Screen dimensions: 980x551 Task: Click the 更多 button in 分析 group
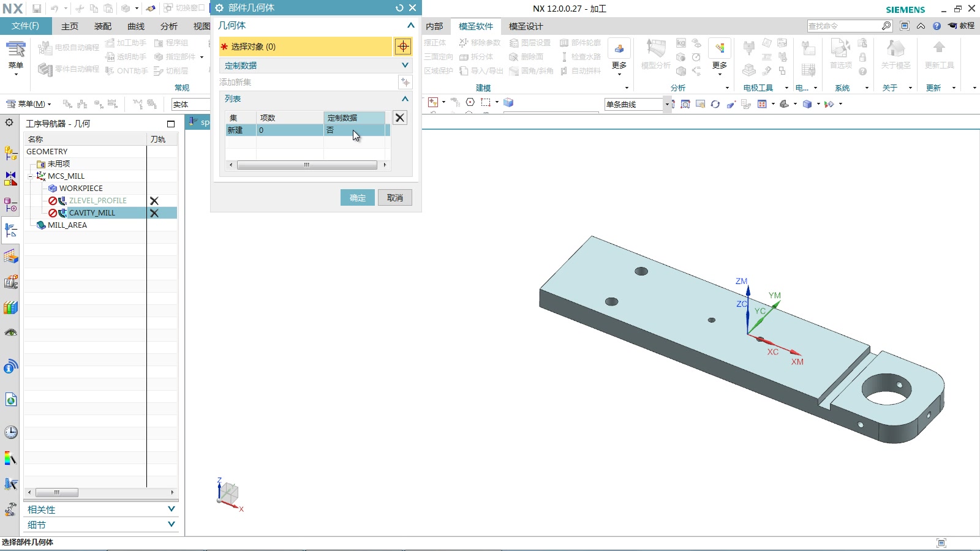coord(720,58)
